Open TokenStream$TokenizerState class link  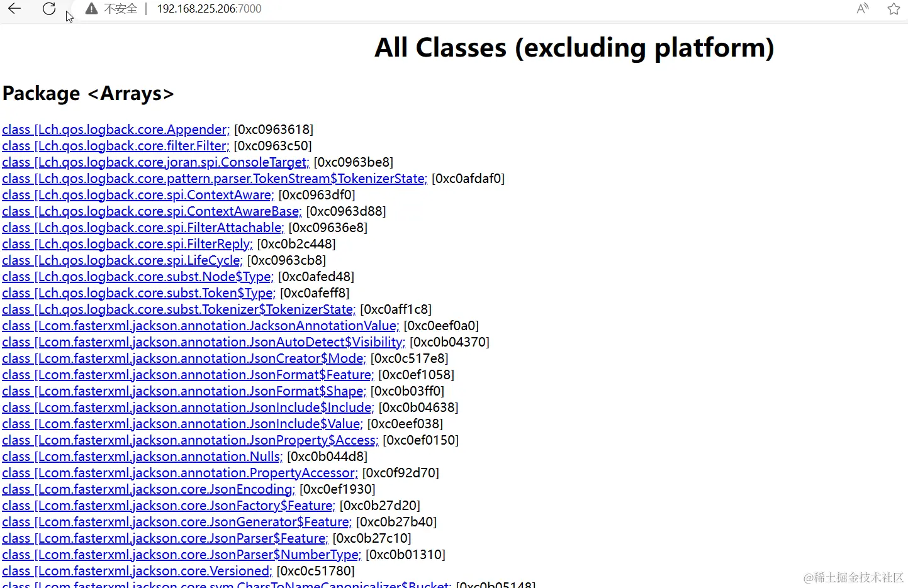pos(215,179)
